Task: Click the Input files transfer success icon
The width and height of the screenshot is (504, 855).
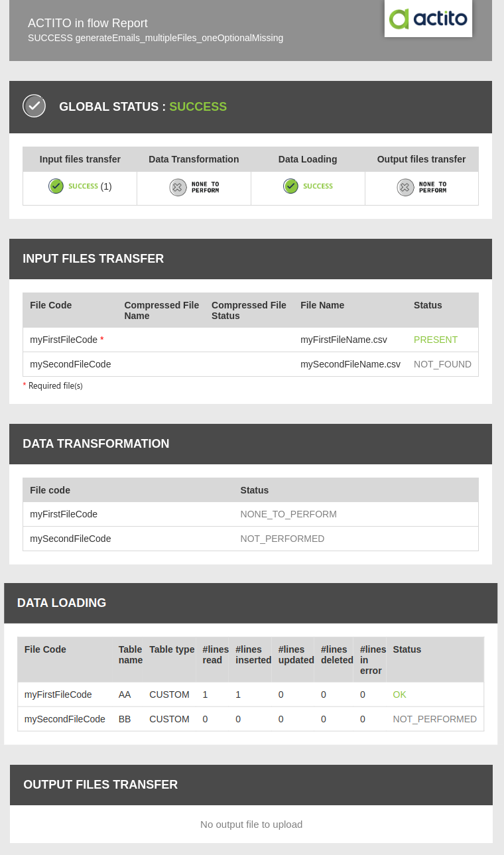Action: point(56,186)
